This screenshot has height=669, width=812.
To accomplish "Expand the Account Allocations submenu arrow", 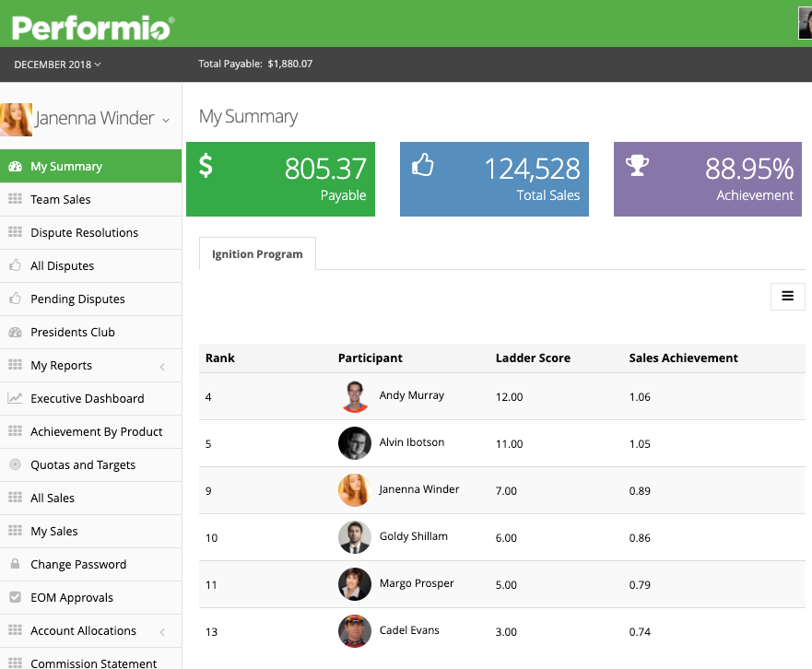I will (x=162, y=632).
